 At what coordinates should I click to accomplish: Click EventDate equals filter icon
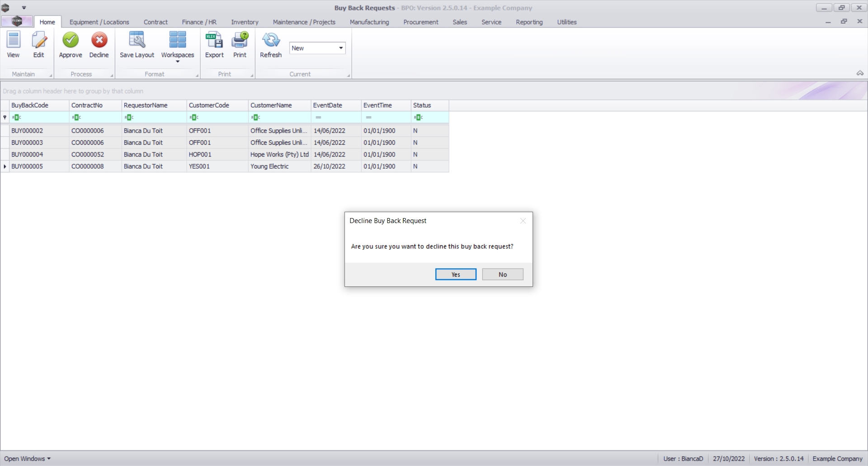tap(318, 118)
